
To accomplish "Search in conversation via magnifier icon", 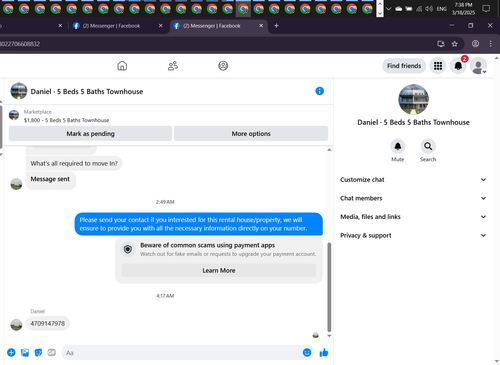I will (x=428, y=146).
